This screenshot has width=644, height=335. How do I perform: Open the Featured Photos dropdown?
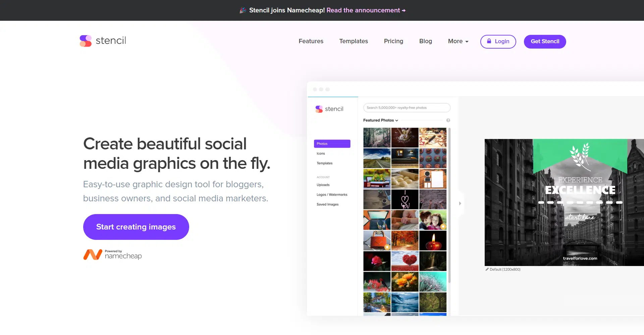pyautogui.click(x=380, y=120)
